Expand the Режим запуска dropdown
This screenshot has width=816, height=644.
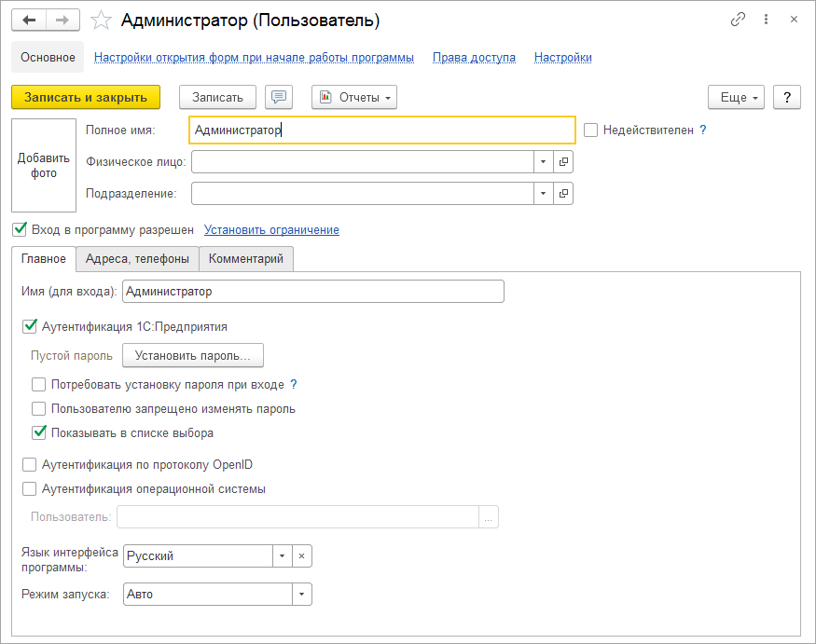(301, 595)
